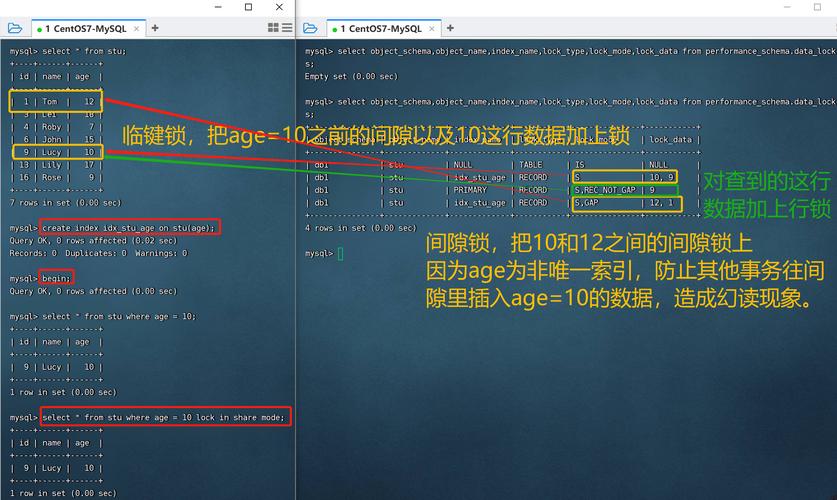
Task: Switch to grid tile view in left window
Action: 273,28
